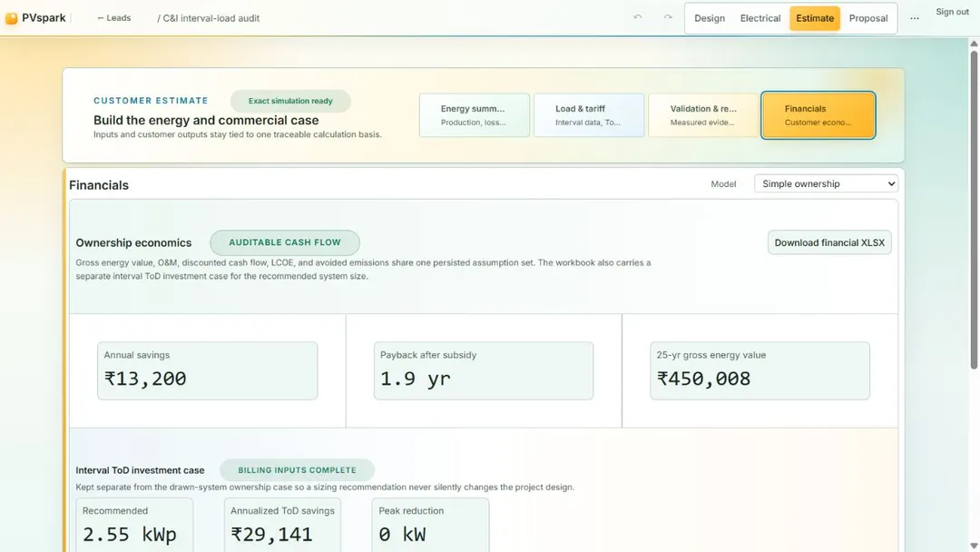The width and height of the screenshot is (980, 552).
Task: Select the Financials section card
Action: (x=818, y=115)
